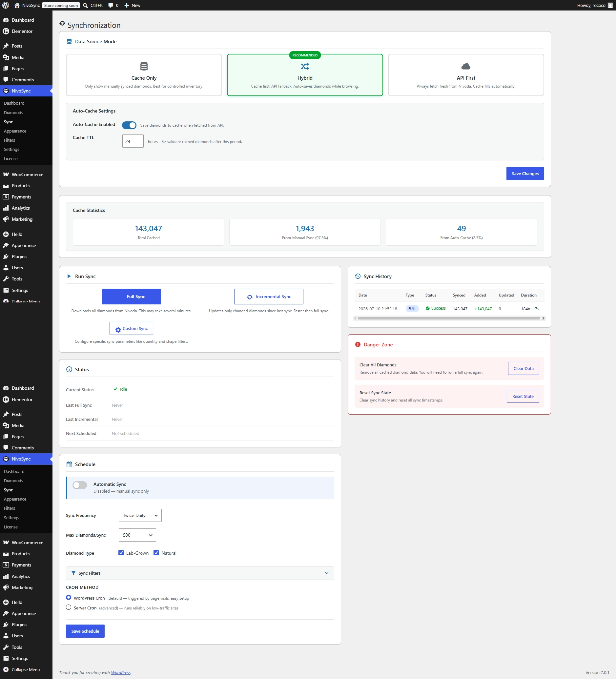Select the WordPress Cron radio button

coord(69,598)
